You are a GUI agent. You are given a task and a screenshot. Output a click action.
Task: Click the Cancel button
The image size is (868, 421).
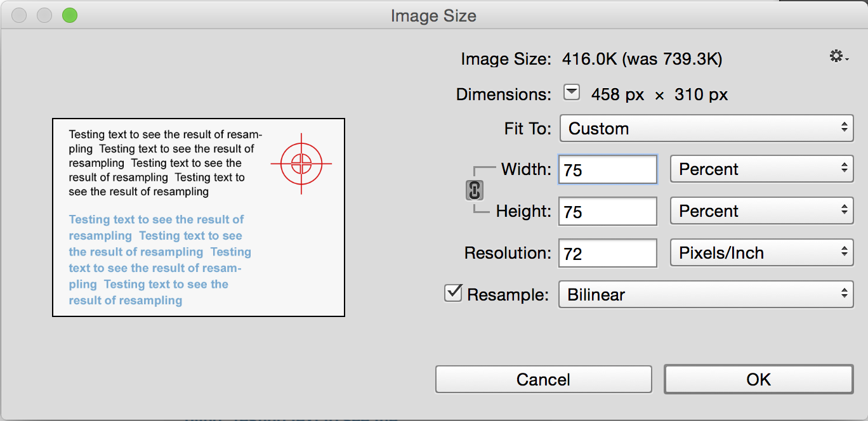(544, 379)
